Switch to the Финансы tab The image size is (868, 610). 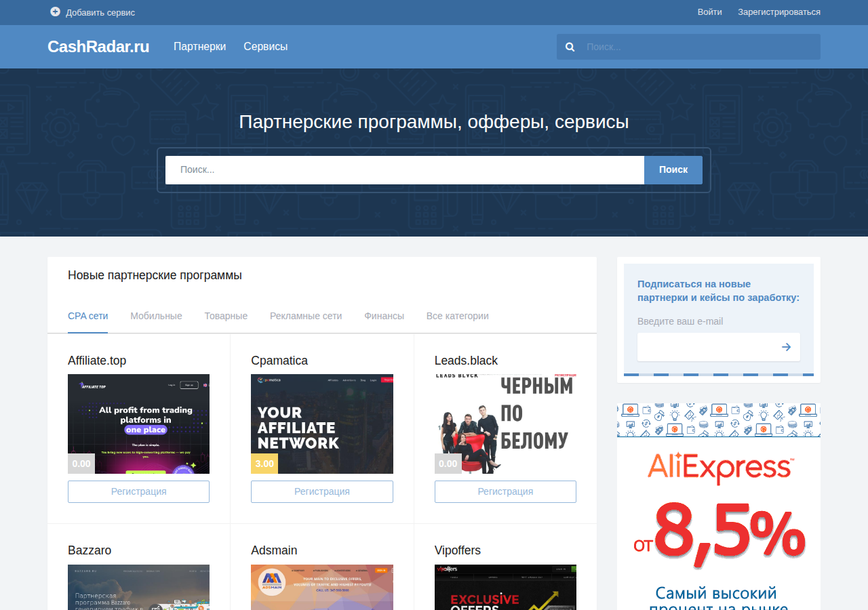click(384, 316)
